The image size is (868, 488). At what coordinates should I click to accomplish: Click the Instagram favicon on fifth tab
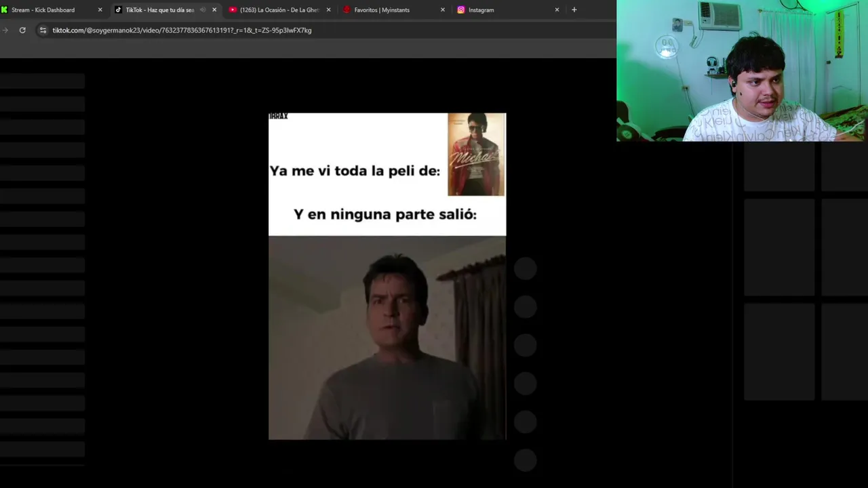(461, 10)
